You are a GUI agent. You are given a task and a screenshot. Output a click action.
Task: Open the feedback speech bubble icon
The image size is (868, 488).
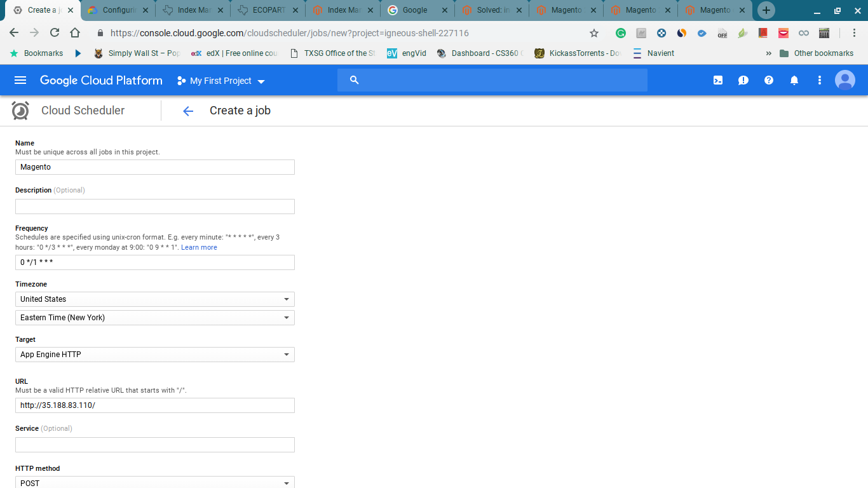[743, 80]
